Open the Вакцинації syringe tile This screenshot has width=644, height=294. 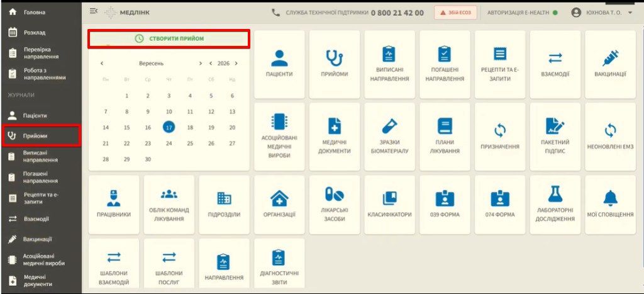pyautogui.click(x=610, y=65)
